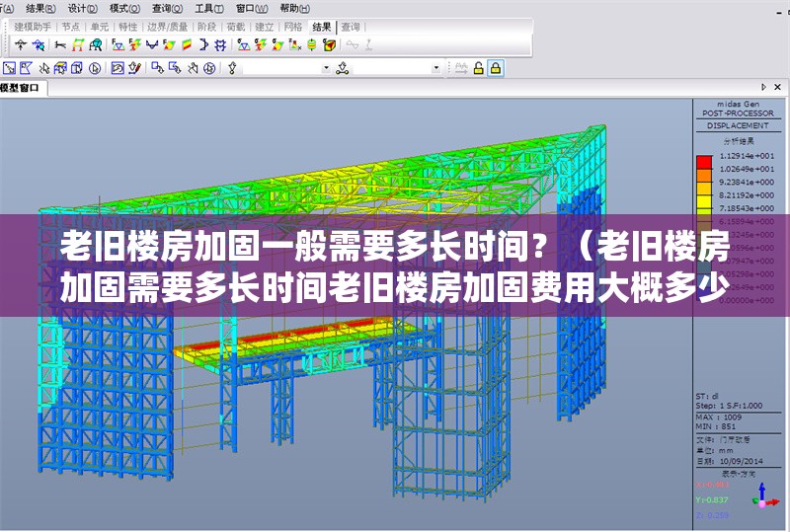Toggle the highlighted yellow lock icon
Screen dimensions: 790x532
pos(496,68)
